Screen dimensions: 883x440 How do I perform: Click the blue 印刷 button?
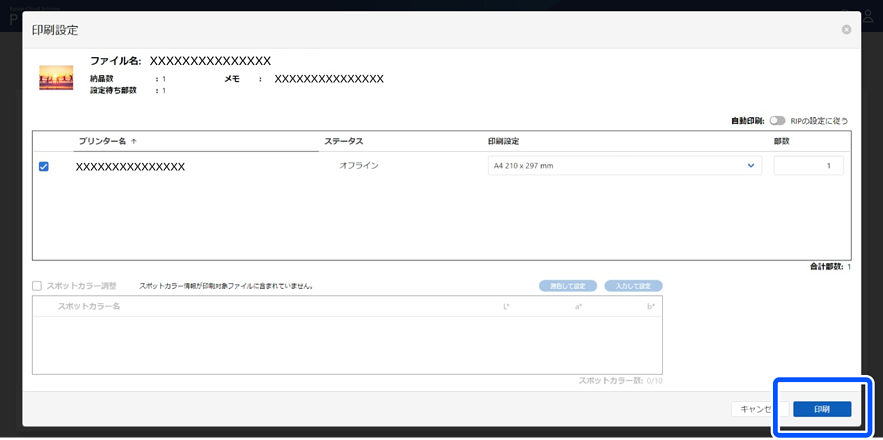point(821,409)
